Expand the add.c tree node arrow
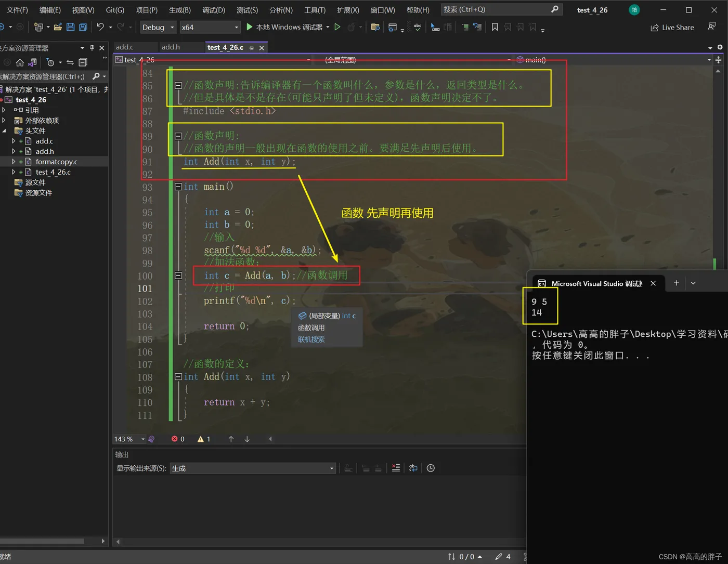Image resolution: width=728 pixels, height=564 pixels. tap(14, 141)
